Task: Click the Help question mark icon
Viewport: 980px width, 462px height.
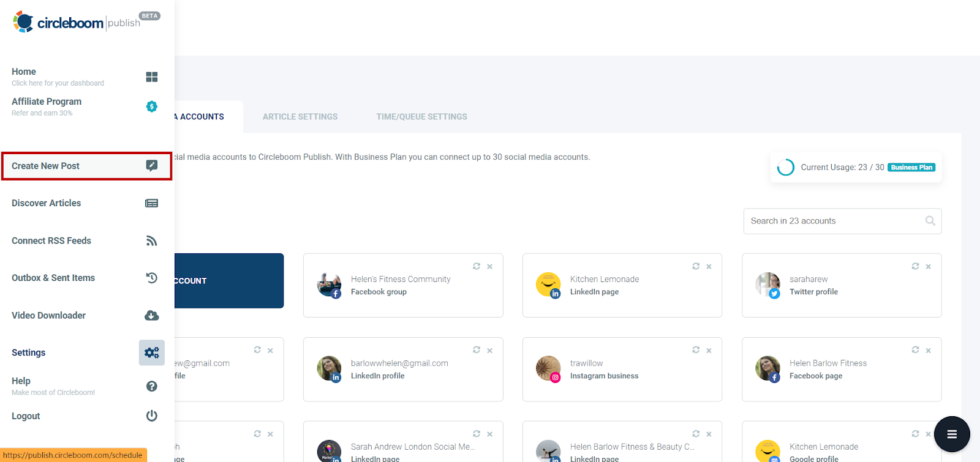Action: coord(152,386)
